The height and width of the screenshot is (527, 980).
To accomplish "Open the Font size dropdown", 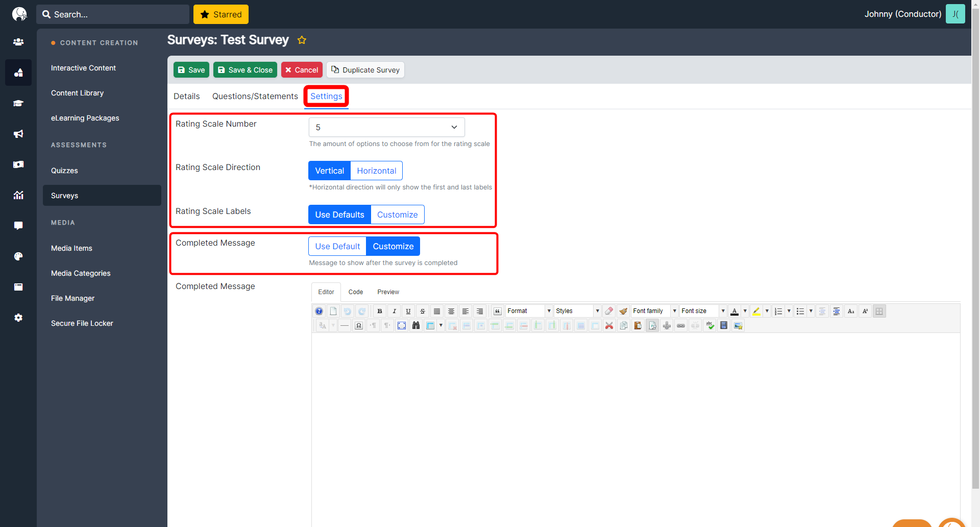I will [703, 311].
